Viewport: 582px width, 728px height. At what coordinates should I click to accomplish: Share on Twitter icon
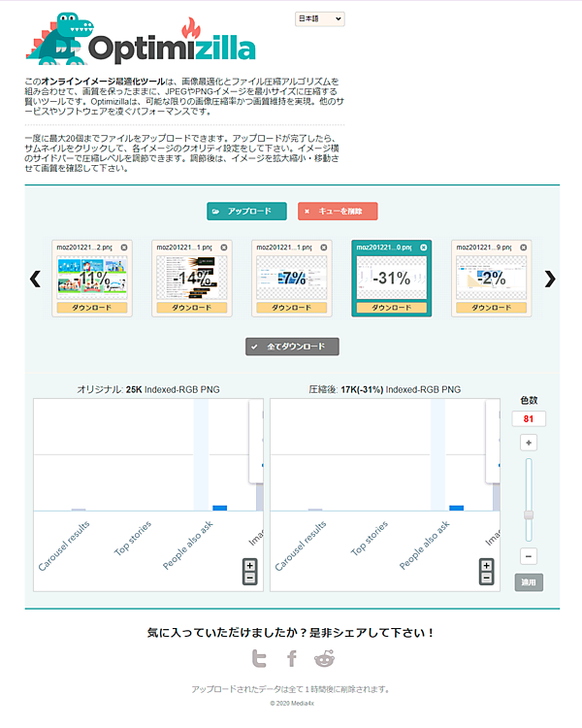tap(259, 658)
